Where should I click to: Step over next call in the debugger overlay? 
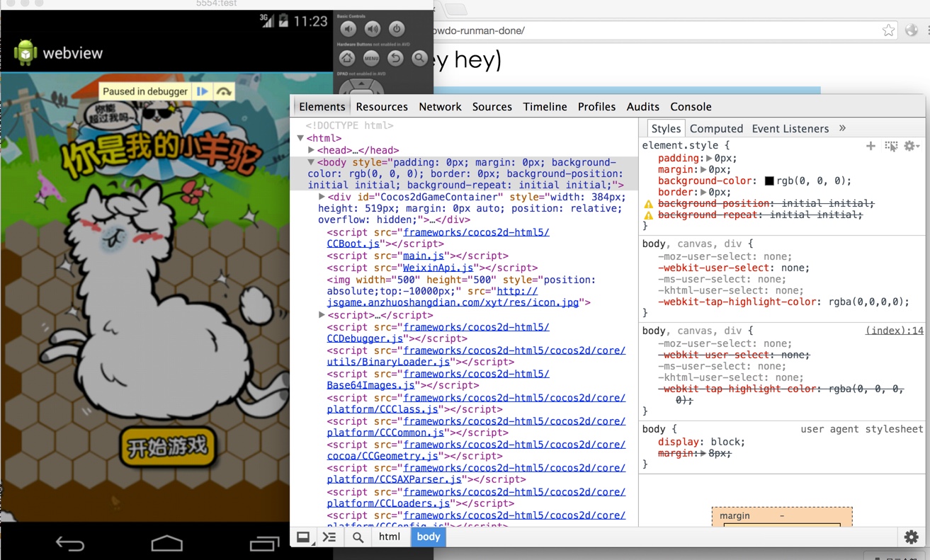[x=224, y=91]
